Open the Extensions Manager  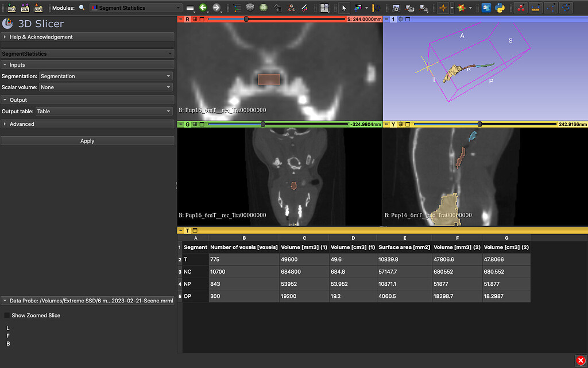tap(486, 7)
